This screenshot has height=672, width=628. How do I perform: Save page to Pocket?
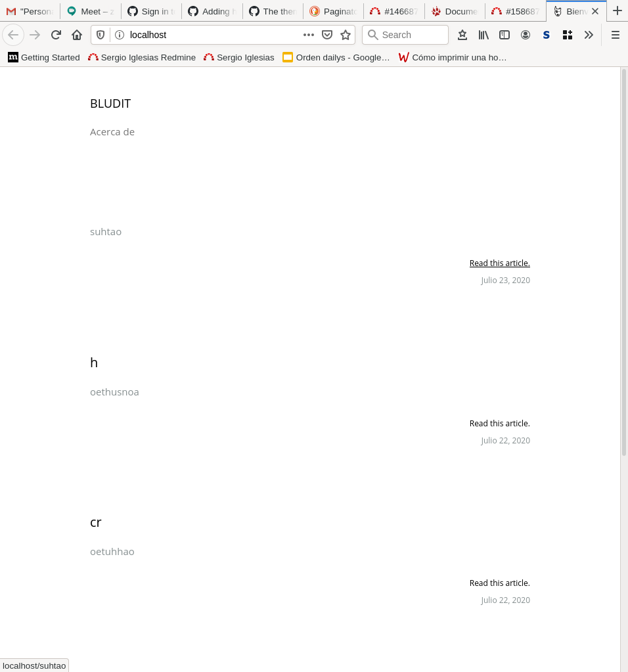tap(327, 35)
